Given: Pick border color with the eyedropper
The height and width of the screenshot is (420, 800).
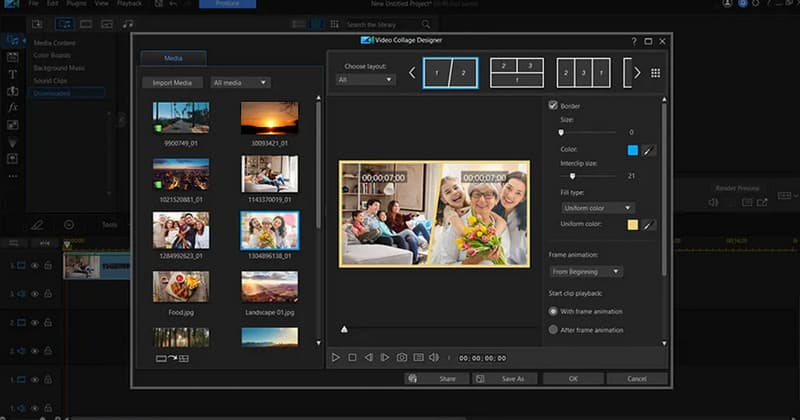Looking at the screenshot, I should (x=648, y=151).
